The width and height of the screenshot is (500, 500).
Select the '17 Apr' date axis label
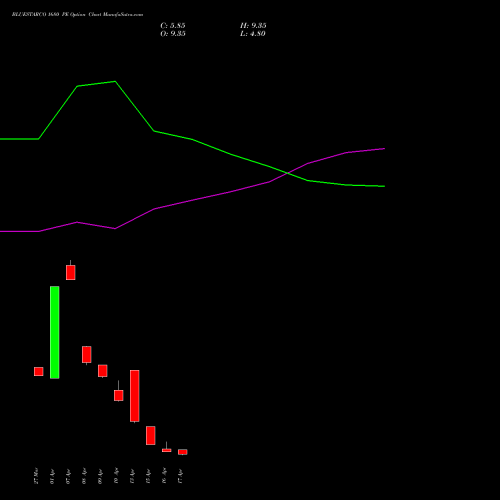(180, 476)
